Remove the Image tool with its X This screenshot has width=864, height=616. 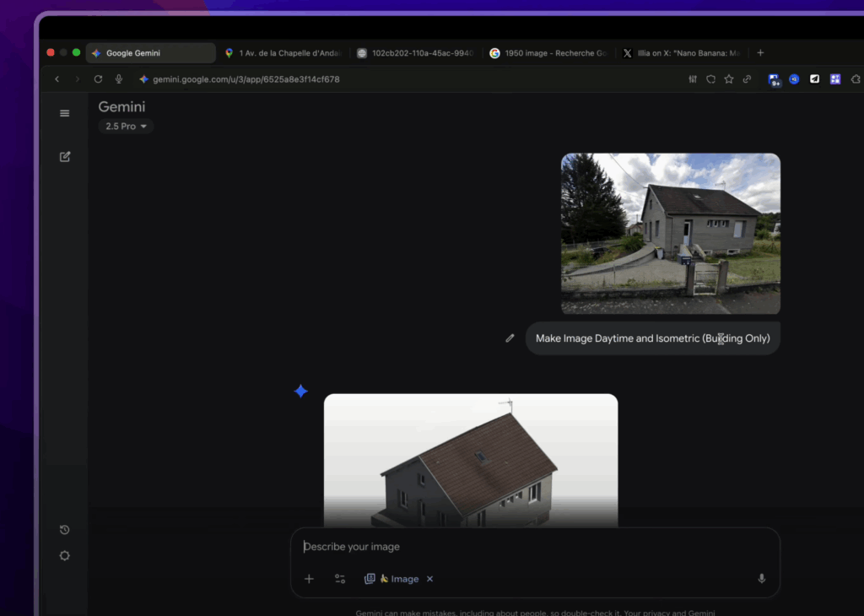click(429, 579)
